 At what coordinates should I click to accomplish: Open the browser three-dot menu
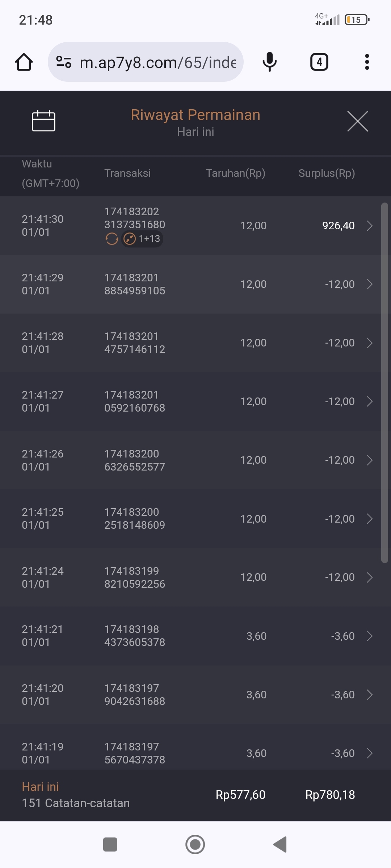(367, 62)
